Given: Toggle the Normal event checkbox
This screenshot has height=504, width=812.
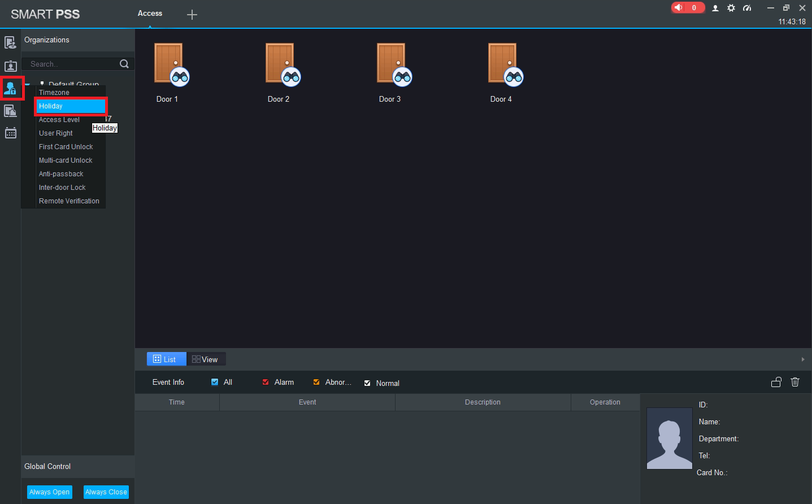Looking at the screenshot, I should [x=367, y=383].
